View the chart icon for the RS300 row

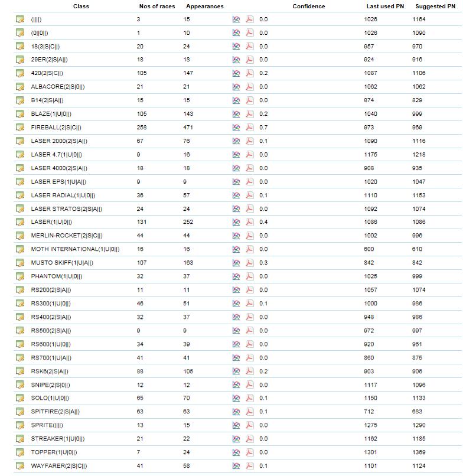coord(236,304)
